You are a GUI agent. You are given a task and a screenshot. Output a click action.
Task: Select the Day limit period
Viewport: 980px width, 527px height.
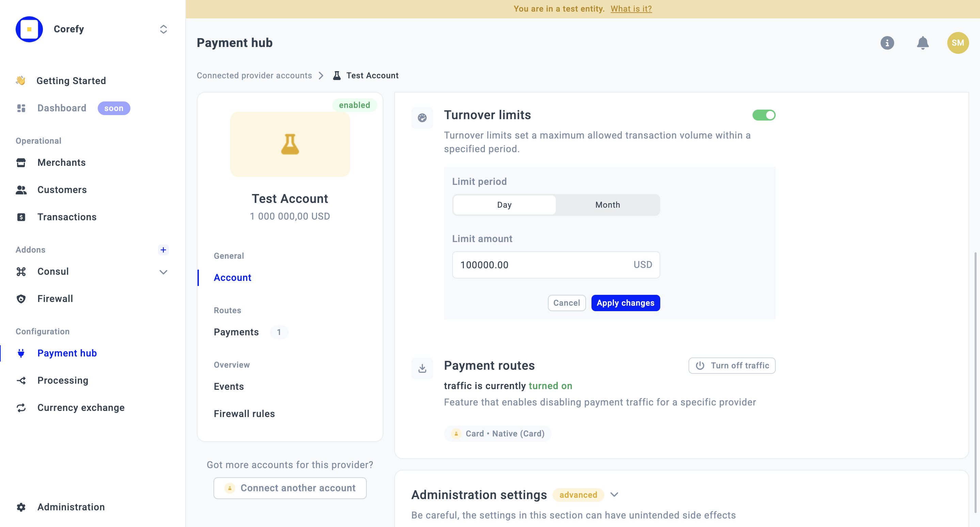pyautogui.click(x=504, y=205)
